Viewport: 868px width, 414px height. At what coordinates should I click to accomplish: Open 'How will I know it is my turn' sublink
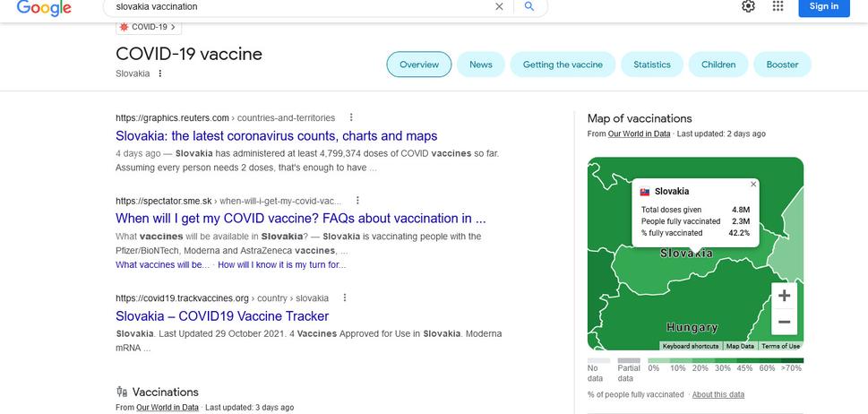click(x=282, y=264)
